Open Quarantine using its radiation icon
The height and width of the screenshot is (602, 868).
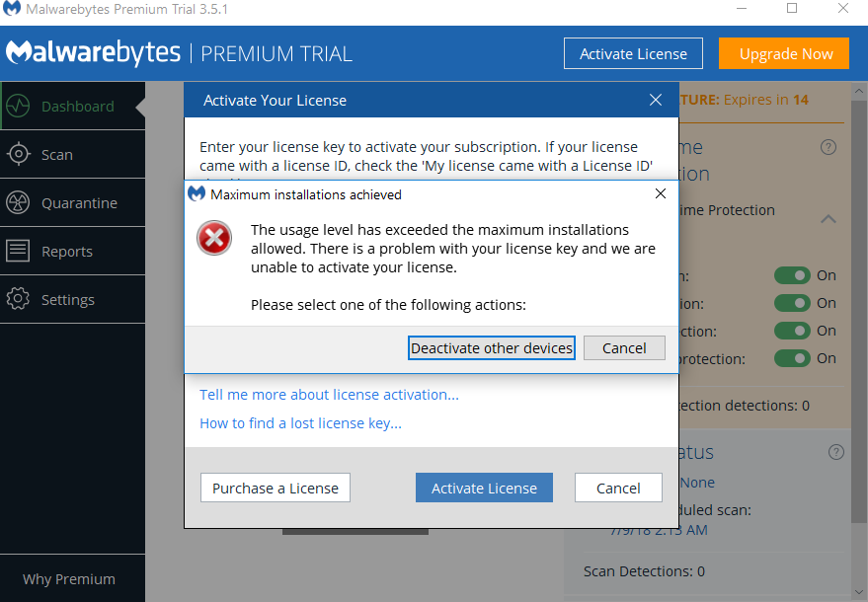[x=18, y=202]
